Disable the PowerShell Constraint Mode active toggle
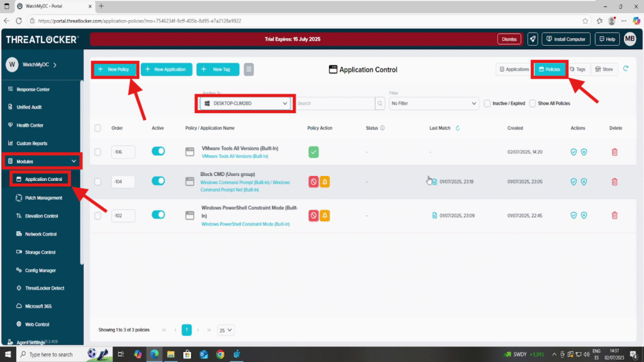 (158, 215)
